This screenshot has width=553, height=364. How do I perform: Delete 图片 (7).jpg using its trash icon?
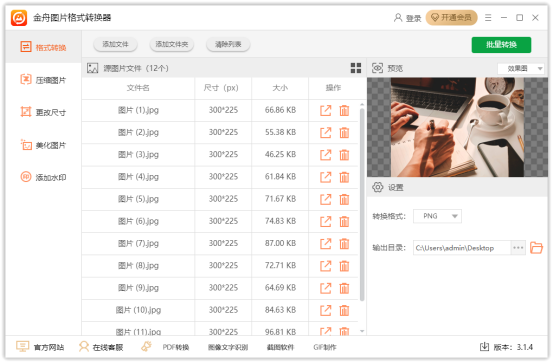coord(344,244)
